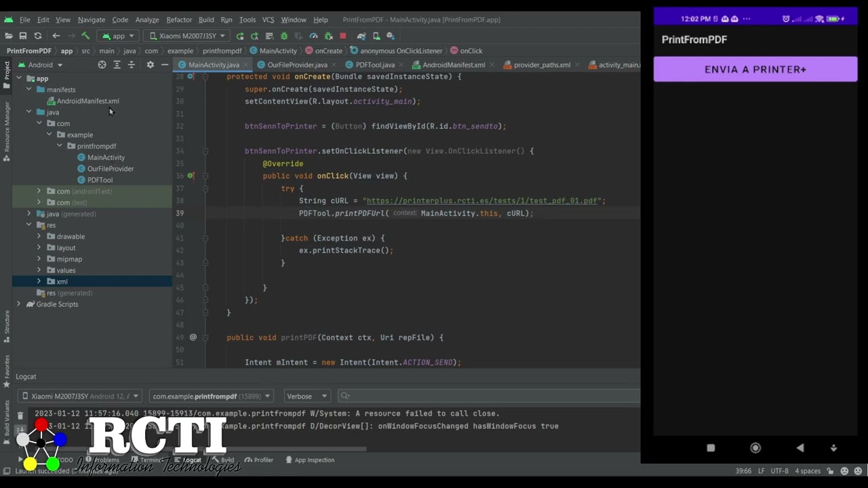868x488 pixels.
Task: Expand the layout folder
Action: 39,247
